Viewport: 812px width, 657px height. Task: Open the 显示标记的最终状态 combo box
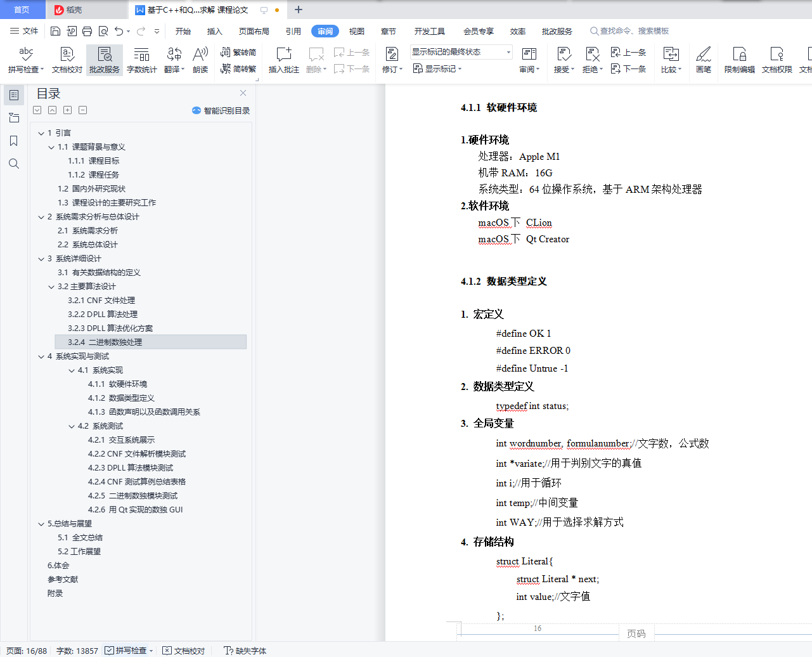click(x=461, y=52)
